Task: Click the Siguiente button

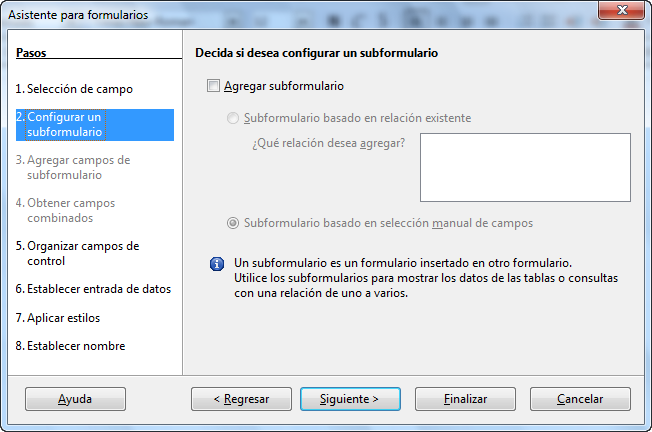Action: [x=350, y=399]
